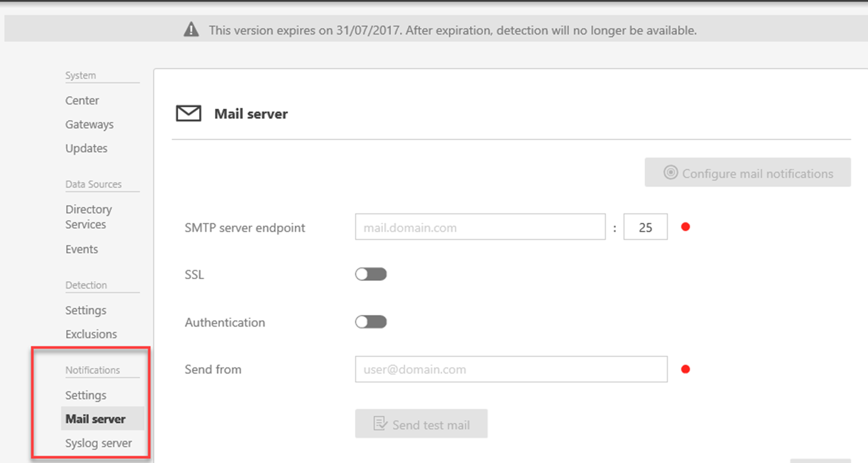Go to the Updates section
868x463 pixels.
tap(86, 148)
